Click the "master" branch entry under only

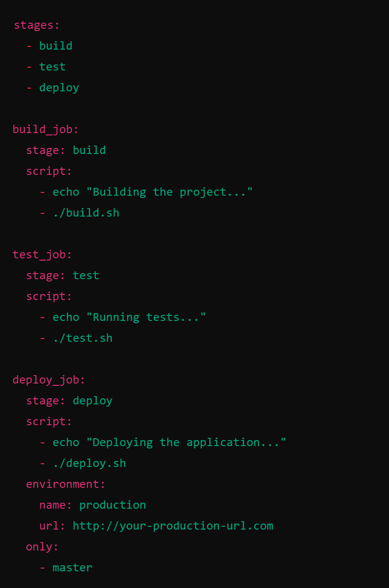pyautogui.click(x=72, y=568)
